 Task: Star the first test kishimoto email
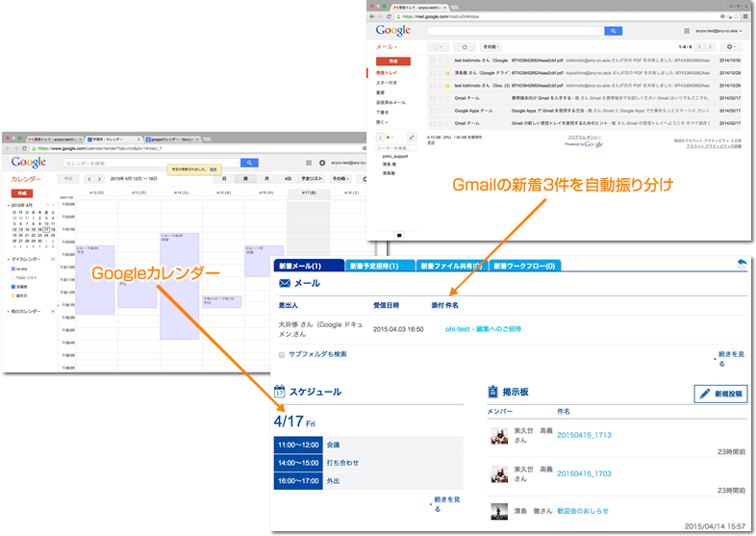(x=440, y=61)
